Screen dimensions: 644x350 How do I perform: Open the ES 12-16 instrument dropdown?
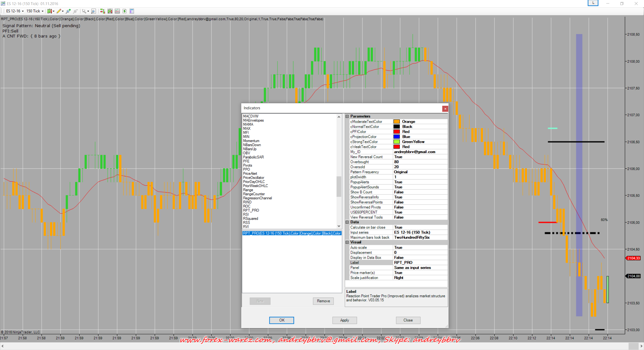15,11
